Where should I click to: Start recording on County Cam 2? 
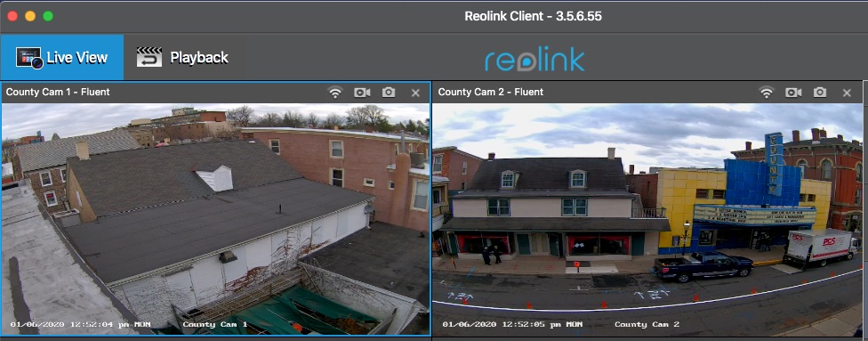tap(793, 92)
